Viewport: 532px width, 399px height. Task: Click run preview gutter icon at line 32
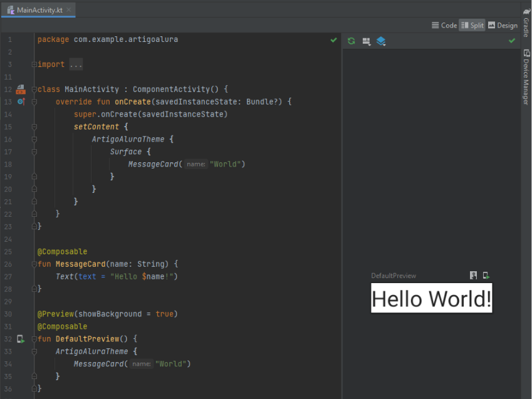coord(21,339)
